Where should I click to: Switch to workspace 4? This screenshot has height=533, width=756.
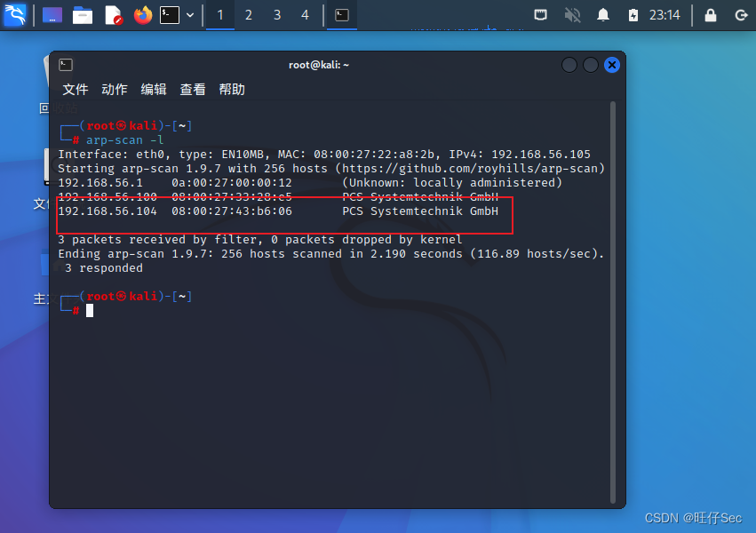(306, 15)
